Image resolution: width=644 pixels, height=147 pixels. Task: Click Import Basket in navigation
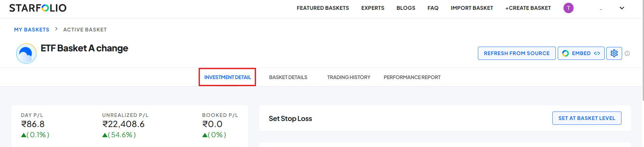(472, 8)
